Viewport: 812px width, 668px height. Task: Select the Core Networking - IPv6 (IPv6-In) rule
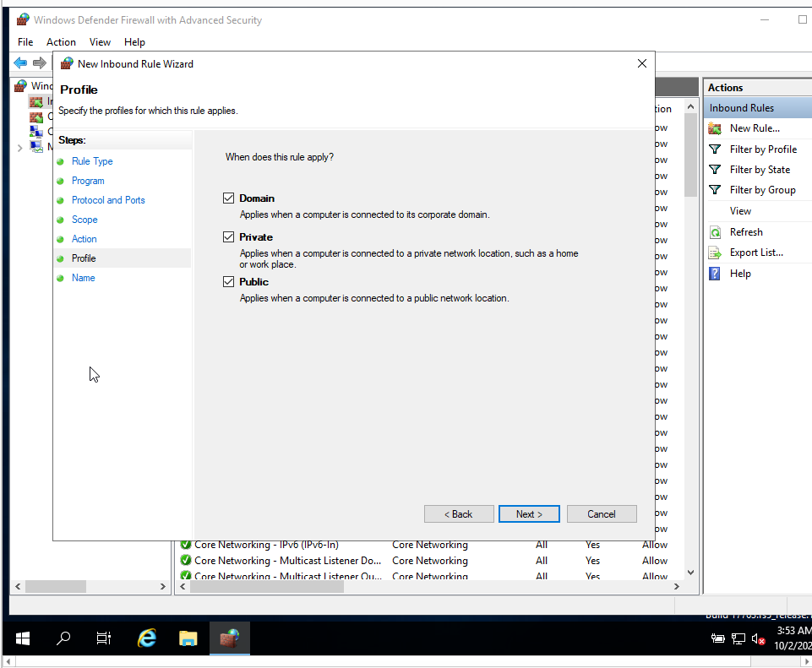(266, 545)
